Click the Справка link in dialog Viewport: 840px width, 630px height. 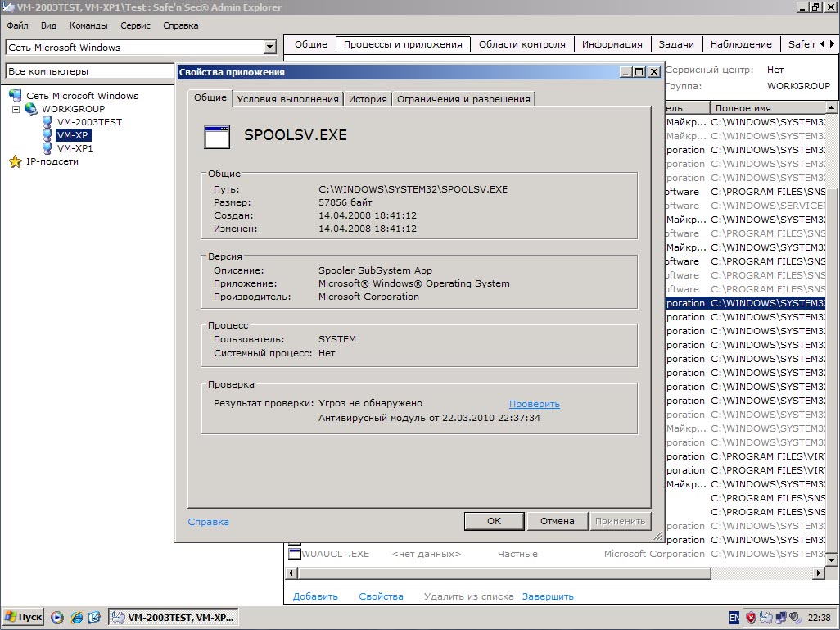click(209, 522)
